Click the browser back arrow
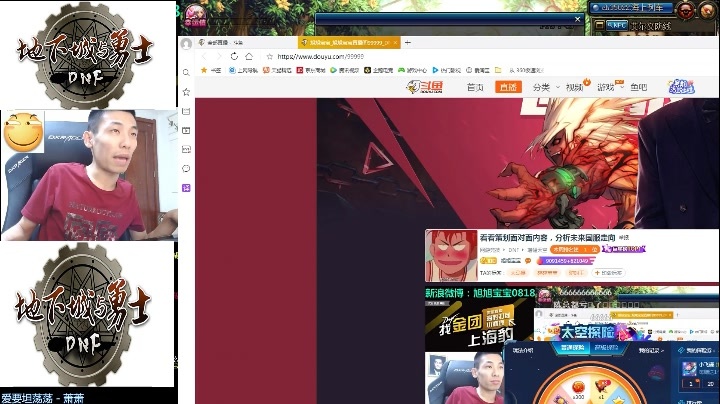This screenshot has width=720, height=404. tap(204, 56)
